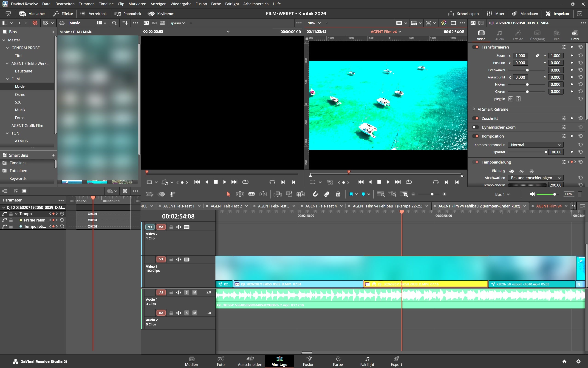Viewport: 588px width, 368px height.
Task: Toggle the Komposition enable switch
Action: pos(475,136)
